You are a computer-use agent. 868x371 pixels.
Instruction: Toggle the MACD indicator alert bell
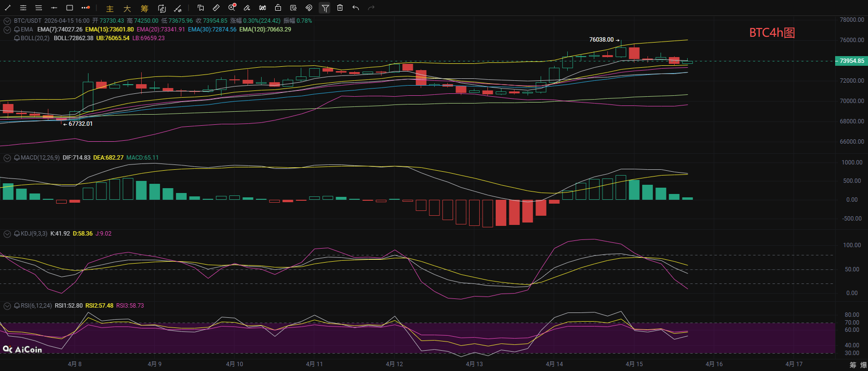tap(17, 158)
